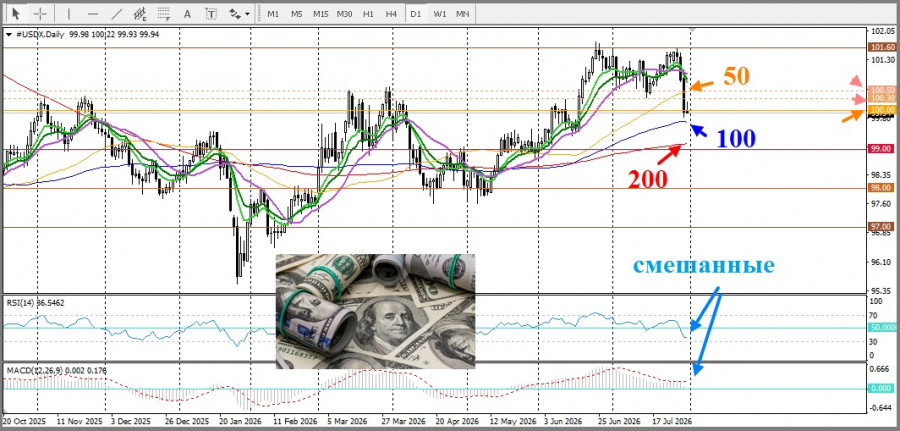Click the 102.05 price scale value
Screen dimensions: 900x431
pyautogui.click(x=883, y=30)
